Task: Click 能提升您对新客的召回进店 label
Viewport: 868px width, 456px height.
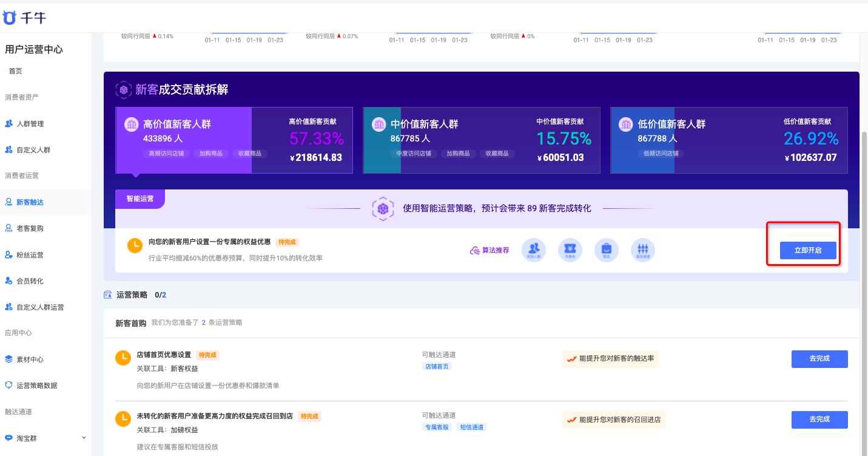Action: click(x=614, y=420)
